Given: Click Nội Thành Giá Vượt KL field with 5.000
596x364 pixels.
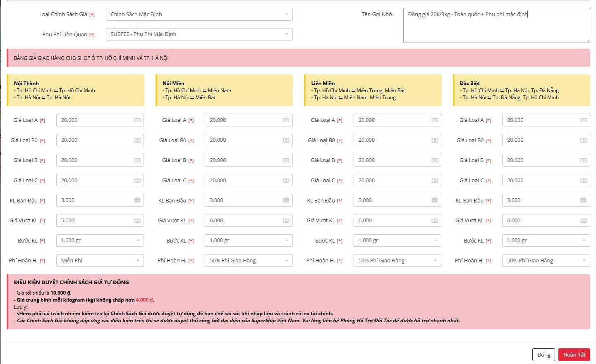Looking at the screenshot, I should 100,221.
